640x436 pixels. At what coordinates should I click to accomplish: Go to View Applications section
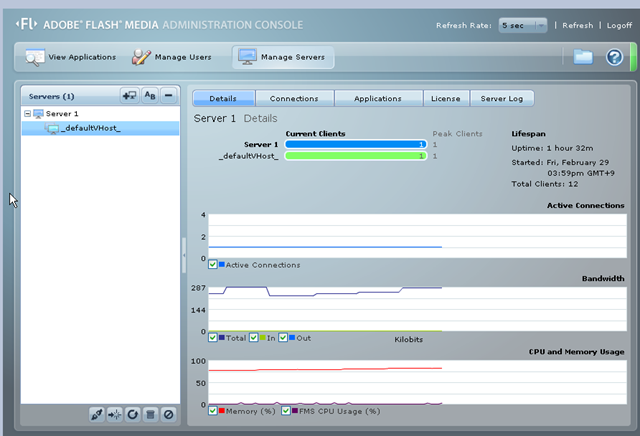(x=70, y=57)
